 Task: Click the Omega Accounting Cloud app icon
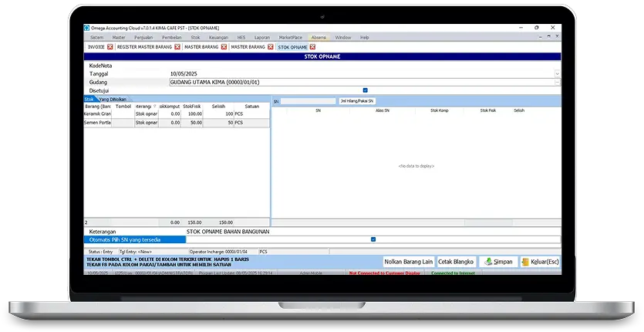click(x=86, y=28)
